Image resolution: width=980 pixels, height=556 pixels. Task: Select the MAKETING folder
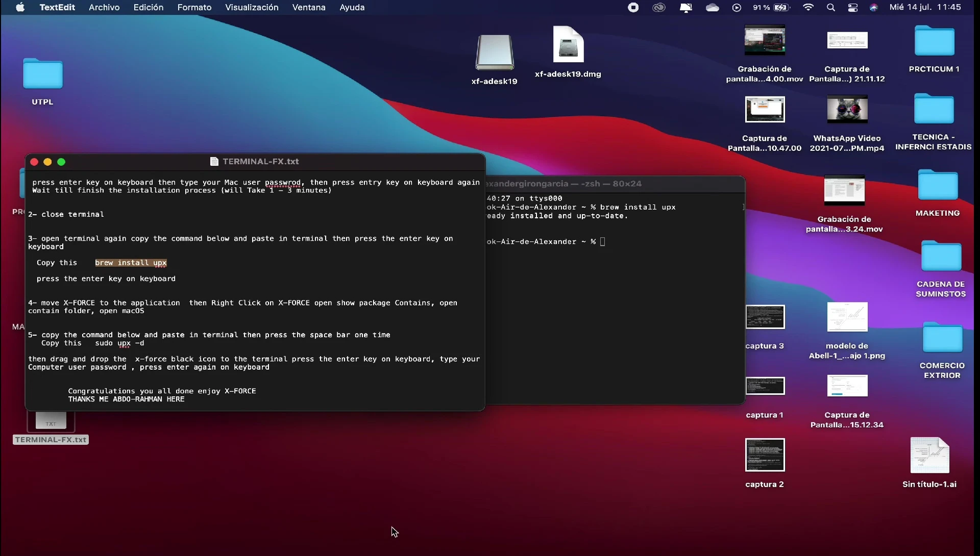(x=938, y=185)
